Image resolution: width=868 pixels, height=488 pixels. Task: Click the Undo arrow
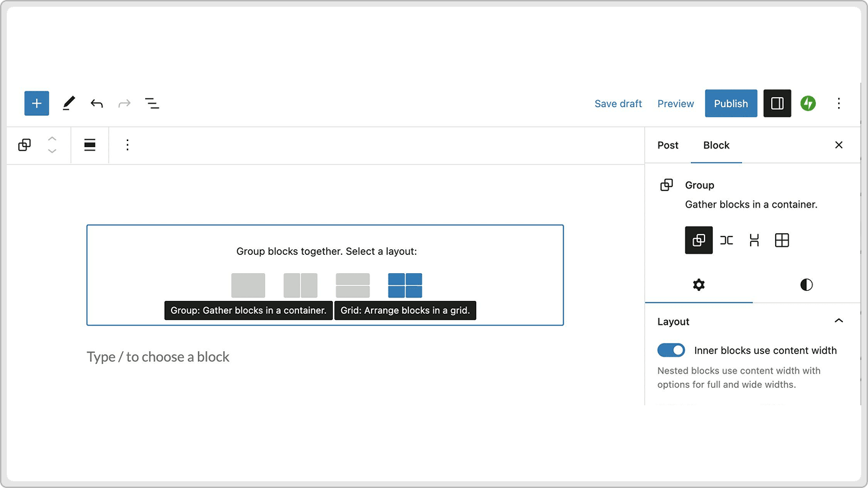(x=97, y=104)
